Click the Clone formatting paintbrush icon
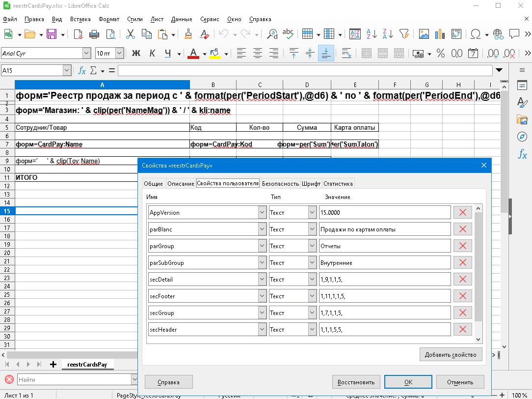The image size is (532, 399). [x=188, y=34]
